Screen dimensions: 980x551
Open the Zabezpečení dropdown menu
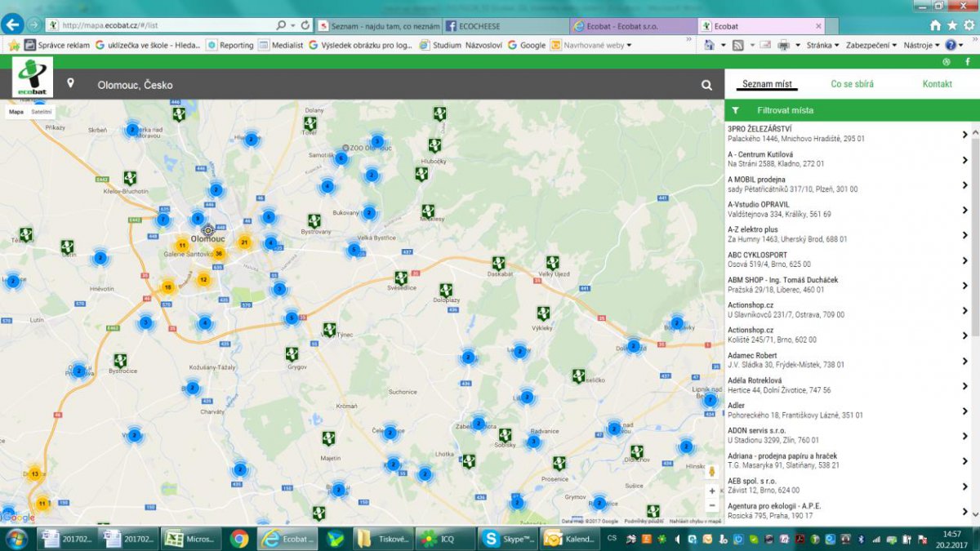tap(871, 45)
